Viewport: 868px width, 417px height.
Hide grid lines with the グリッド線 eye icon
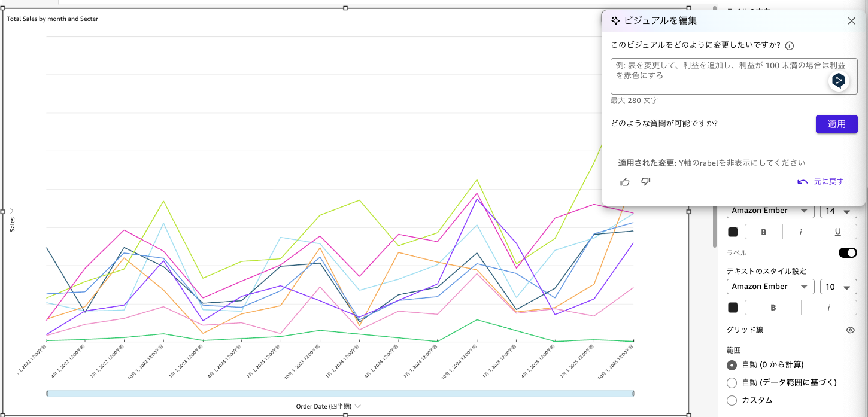[850, 330]
